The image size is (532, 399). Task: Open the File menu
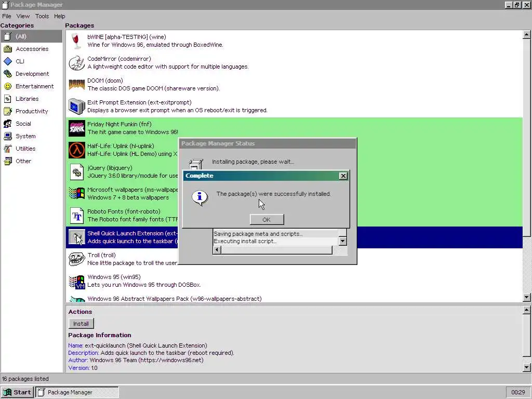tap(6, 16)
